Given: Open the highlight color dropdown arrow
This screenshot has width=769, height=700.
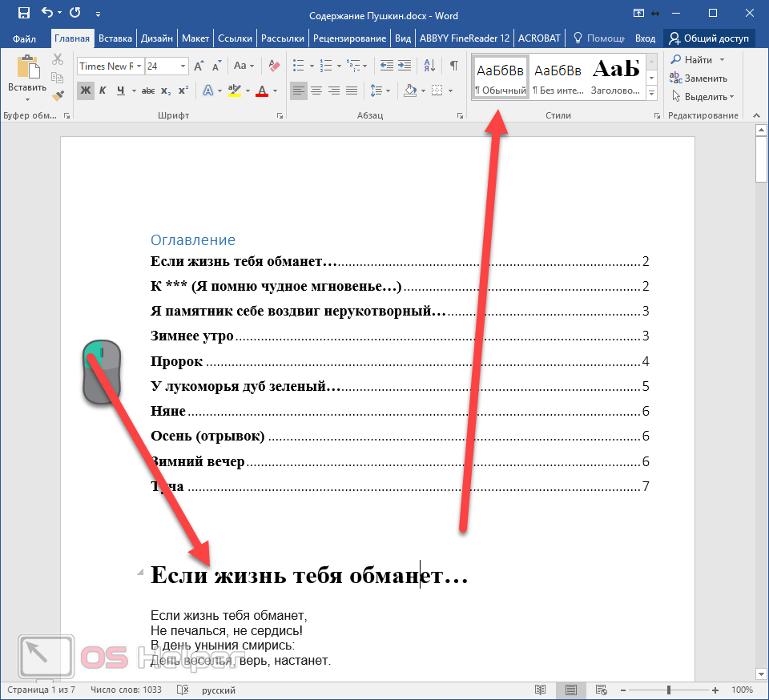Looking at the screenshot, I should pyautogui.click(x=248, y=91).
